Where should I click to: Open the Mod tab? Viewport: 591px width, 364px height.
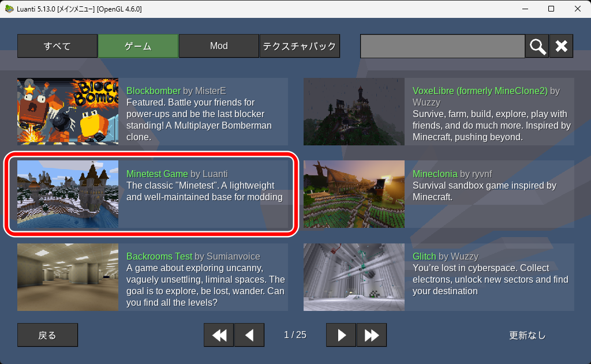(219, 46)
